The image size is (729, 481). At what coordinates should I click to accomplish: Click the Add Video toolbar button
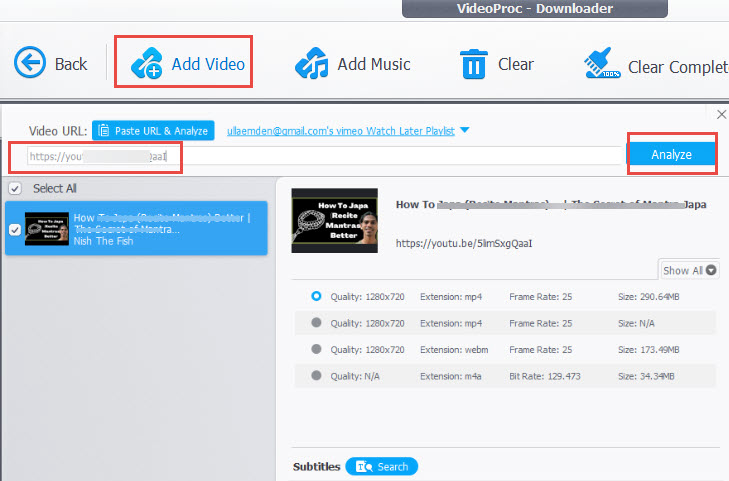188,63
